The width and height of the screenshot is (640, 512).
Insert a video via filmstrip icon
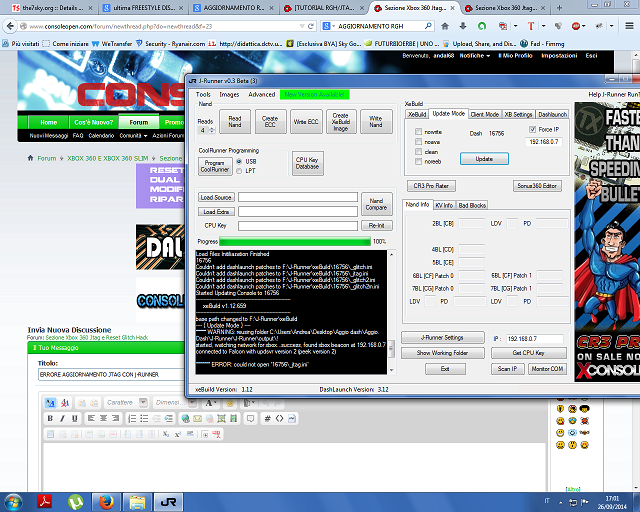(233, 419)
